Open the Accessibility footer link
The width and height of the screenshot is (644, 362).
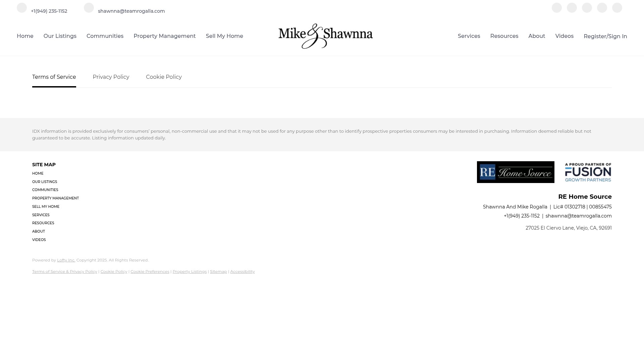pyautogui.click(x=243, y=271)
